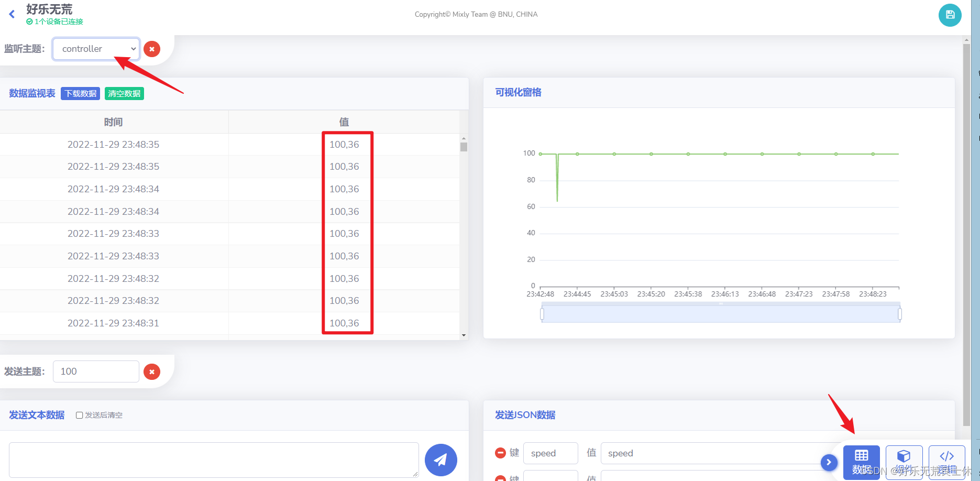This screenshot has height=481, width=980.
Task: Focus the send text data textarea
Action: (x=214, y=460)
